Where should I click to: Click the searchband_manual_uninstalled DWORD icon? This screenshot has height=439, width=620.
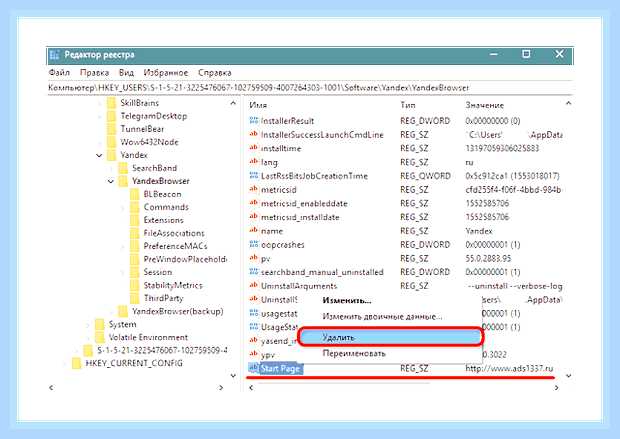[253, 272]
